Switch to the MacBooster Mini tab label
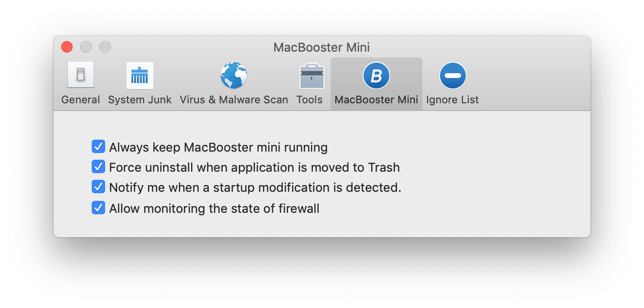644x308 pixels. [x=376, y=100]
